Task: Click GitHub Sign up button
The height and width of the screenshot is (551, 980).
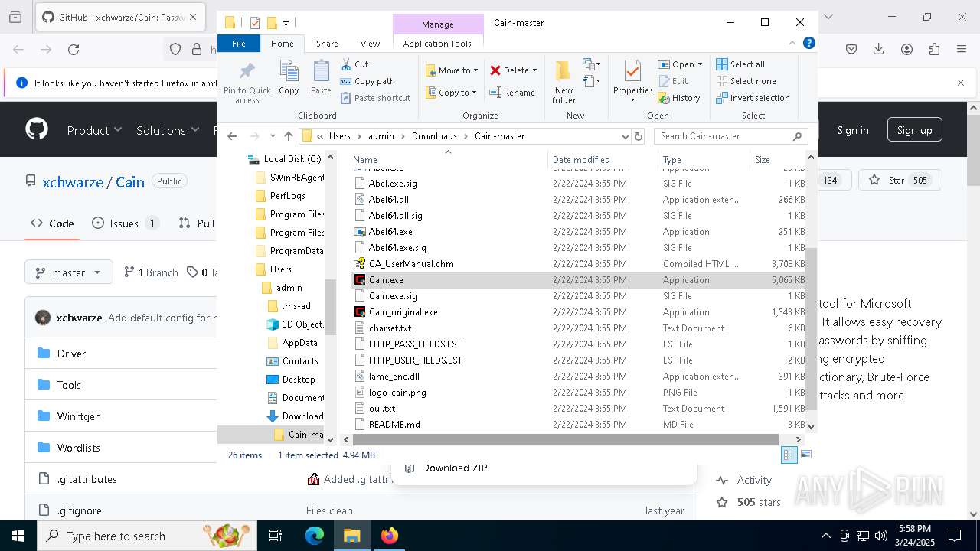Action: pyautogui.click(x=914, y=130)
